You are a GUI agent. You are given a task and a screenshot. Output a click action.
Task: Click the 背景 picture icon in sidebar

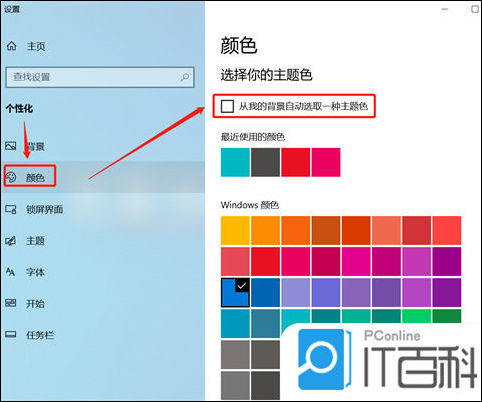[x=11, y=146]
